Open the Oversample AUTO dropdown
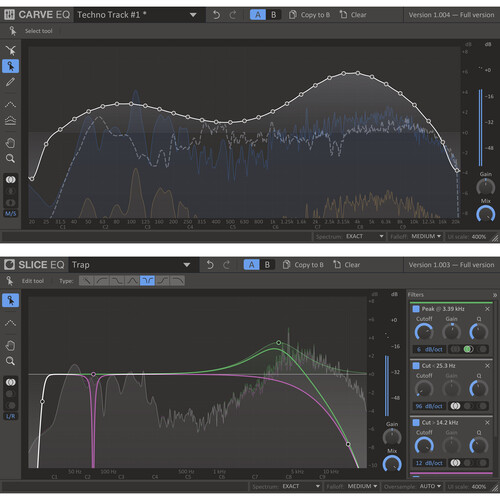This screenshot has width=500, height=500. [x=430, y=486]
